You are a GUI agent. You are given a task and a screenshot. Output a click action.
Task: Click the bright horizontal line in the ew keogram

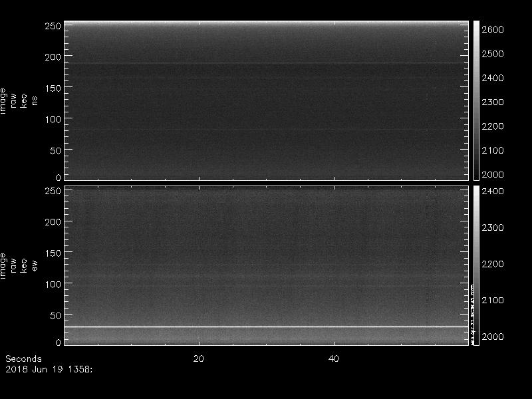(267, 327)
